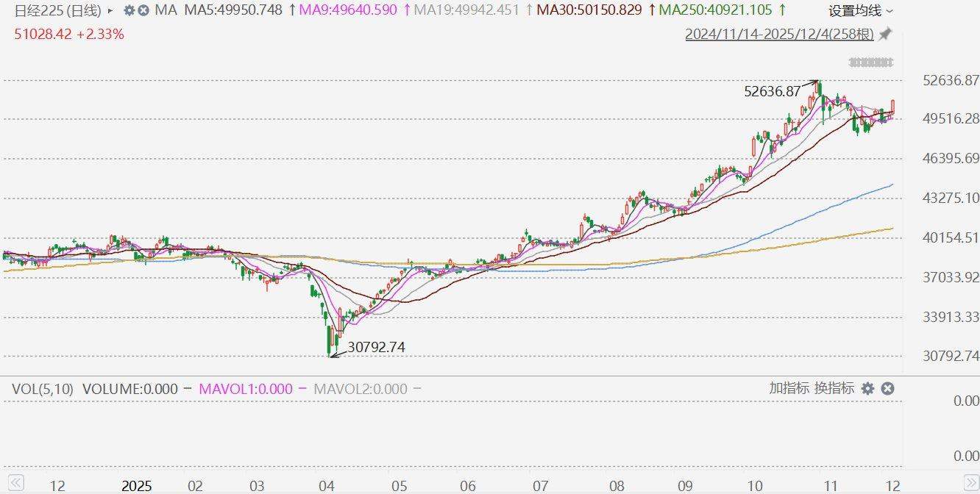Select the MA indicator name label

point(166,10)
